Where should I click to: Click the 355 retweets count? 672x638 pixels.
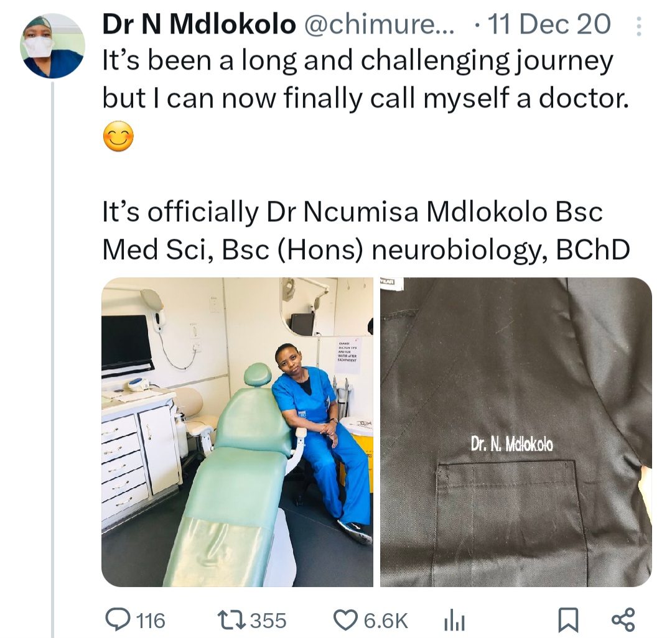269,620
